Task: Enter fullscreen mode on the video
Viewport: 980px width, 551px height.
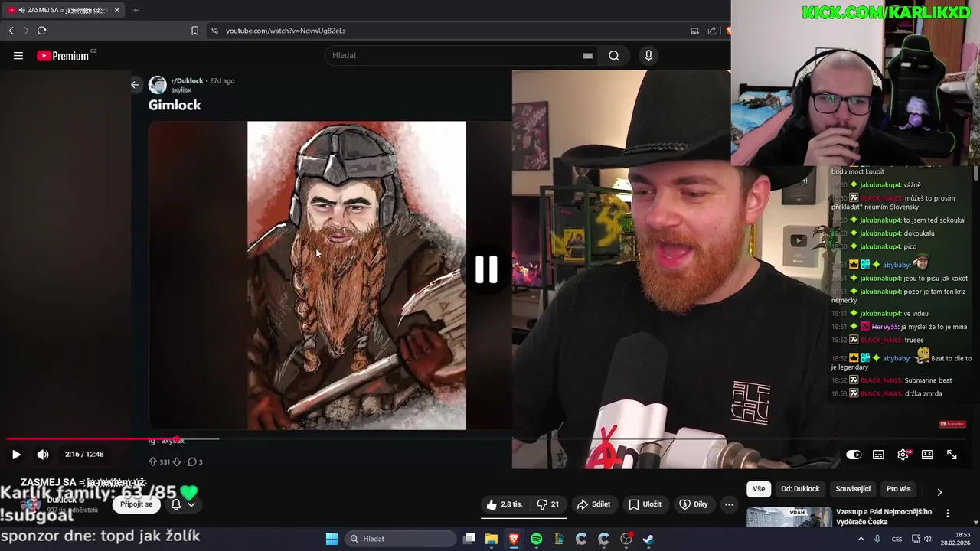Action: tap(952, 455)
